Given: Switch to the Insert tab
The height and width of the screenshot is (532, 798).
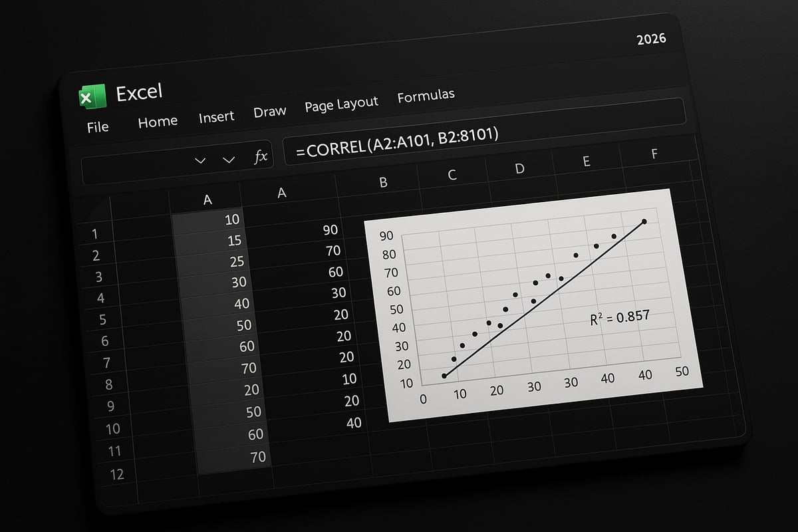Looking at the screenshot, I should point(216,116).
